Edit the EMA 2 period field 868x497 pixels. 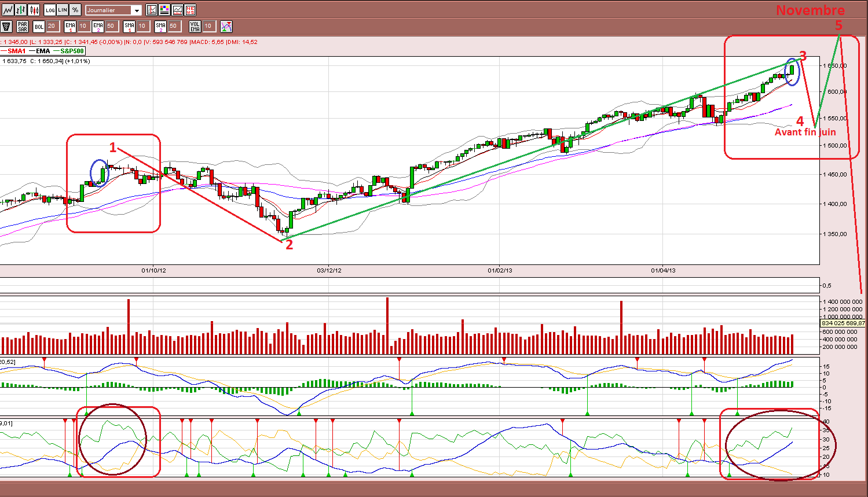(x=111, y=27)
